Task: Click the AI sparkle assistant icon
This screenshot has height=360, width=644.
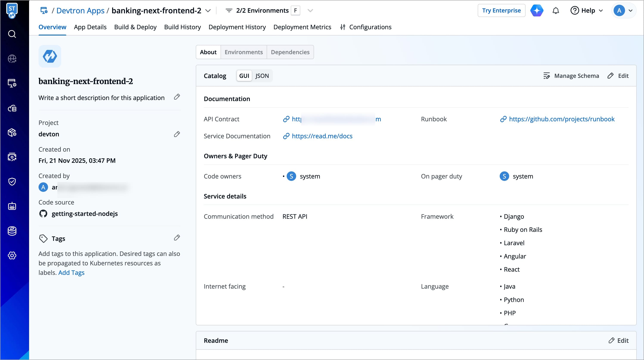Action: pyautogui.click(x=537, y=11)
